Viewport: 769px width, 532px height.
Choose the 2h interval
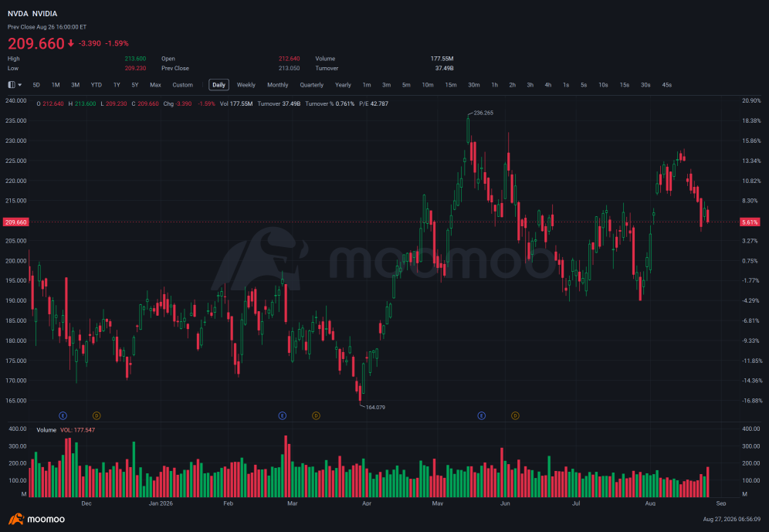click(x=512, y=85)
